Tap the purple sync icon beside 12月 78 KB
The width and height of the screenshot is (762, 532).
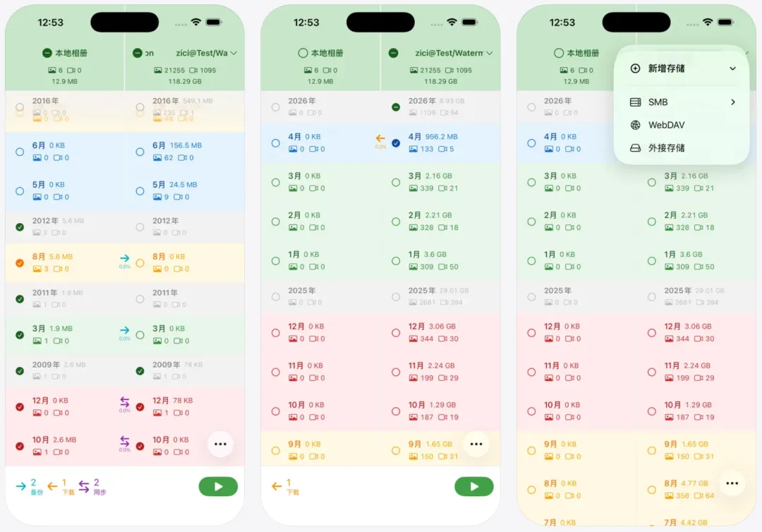(x=125, y=402)
